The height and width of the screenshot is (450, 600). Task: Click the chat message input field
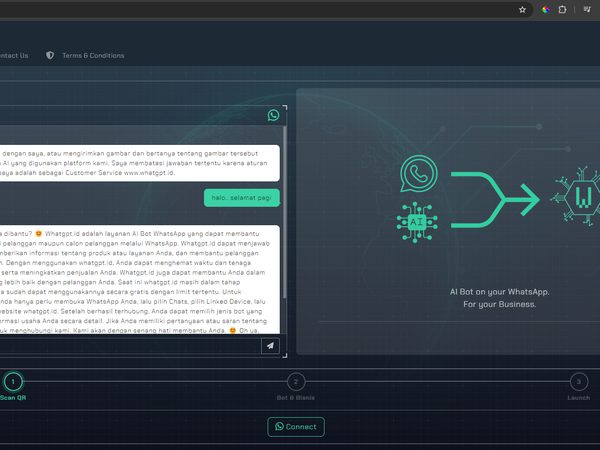(x=130, y=346)
